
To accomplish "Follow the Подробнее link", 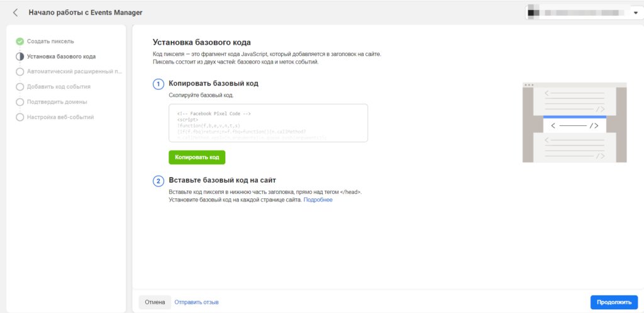I will 318,200.
